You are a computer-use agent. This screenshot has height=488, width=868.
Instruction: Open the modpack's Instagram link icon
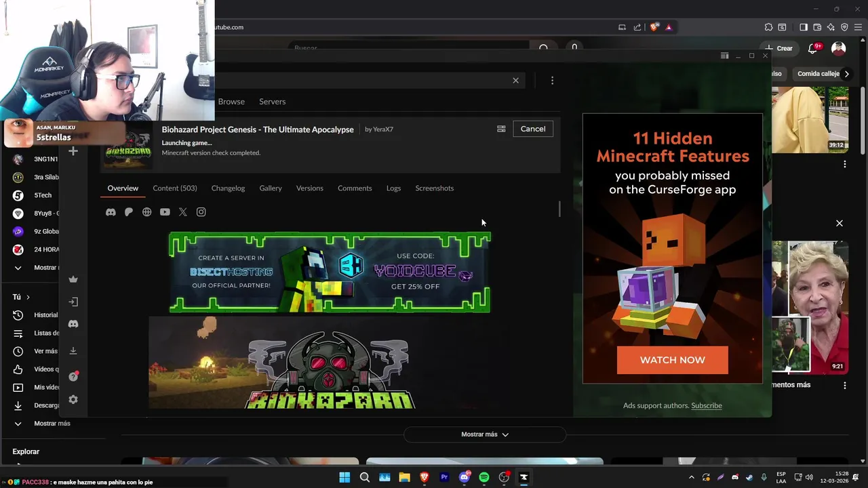click(201, 212)
